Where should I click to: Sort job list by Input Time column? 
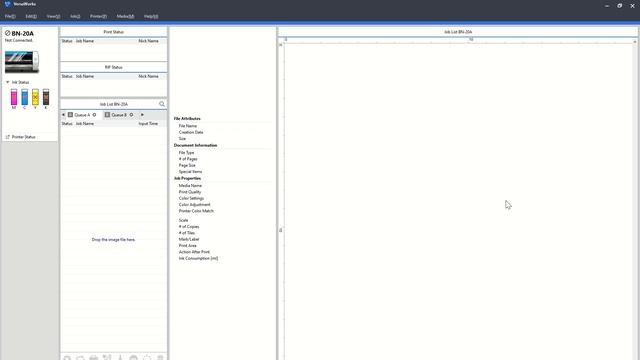coord(148,123)
